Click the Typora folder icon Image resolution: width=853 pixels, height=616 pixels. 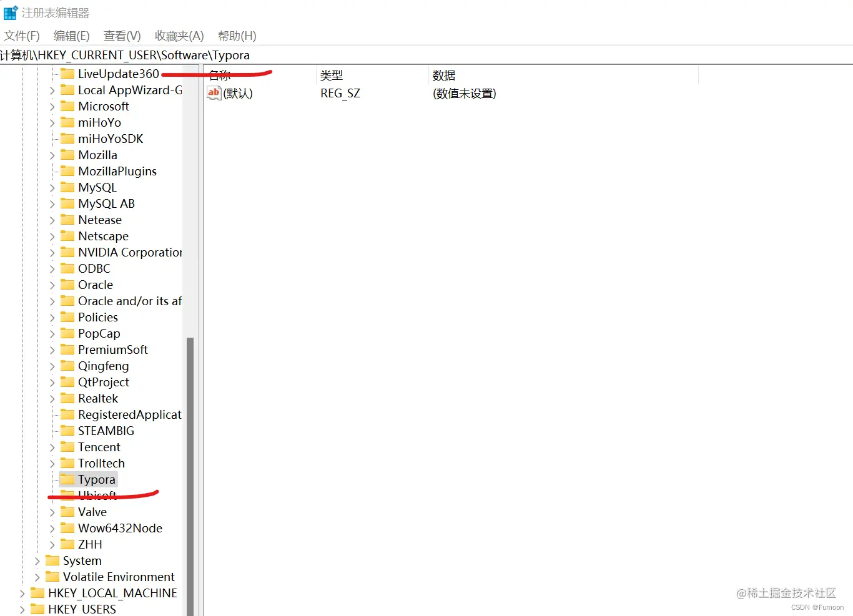[x=67, y=479]
